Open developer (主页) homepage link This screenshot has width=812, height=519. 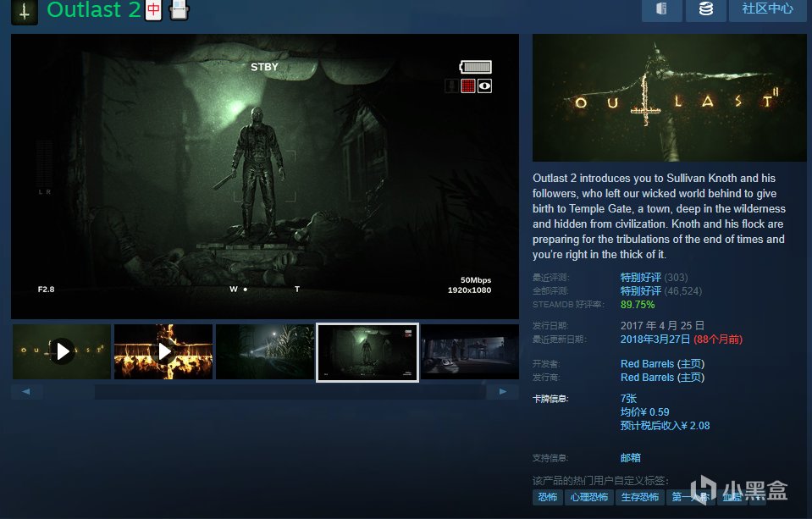691,363
